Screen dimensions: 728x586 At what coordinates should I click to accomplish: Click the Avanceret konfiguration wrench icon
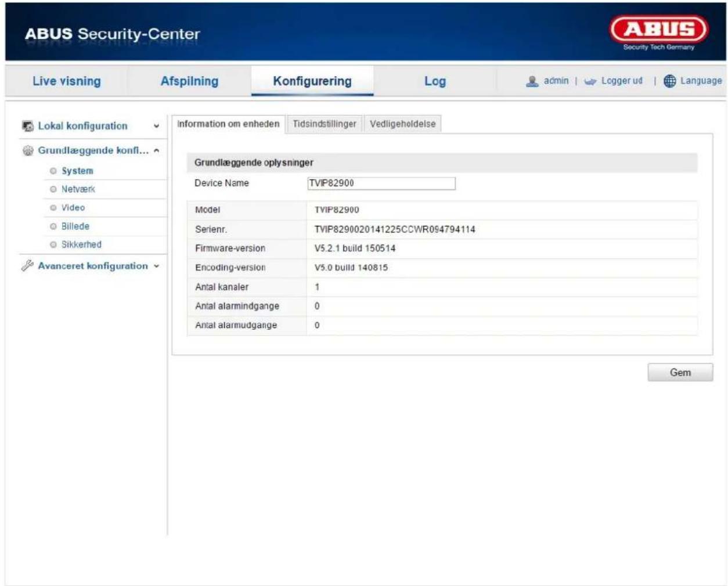[x=27, y=266]
